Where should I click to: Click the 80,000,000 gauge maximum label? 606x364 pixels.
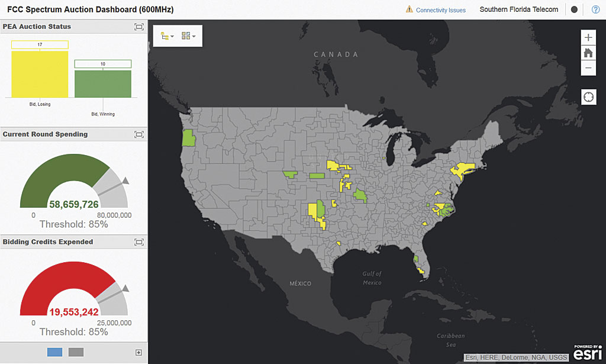point(114,215)
